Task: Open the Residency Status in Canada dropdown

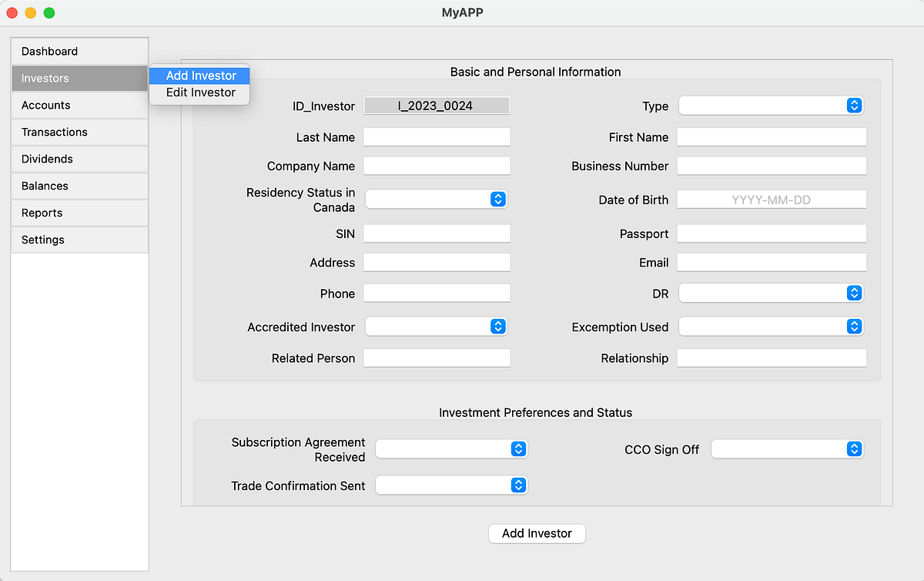Action: click(x=436, y=199)
